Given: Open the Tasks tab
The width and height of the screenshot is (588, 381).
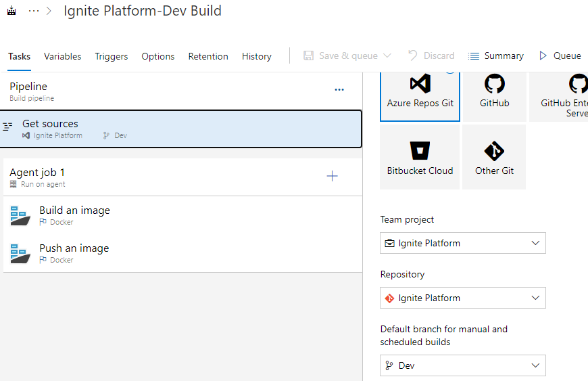Looking at the screenshot, I should 19,56.
